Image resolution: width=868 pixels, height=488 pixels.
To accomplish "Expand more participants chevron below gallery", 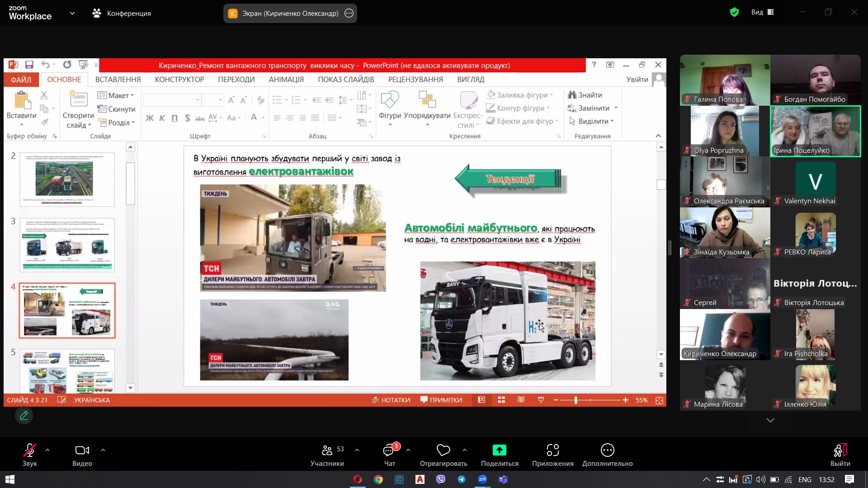I will click(770, 420).
